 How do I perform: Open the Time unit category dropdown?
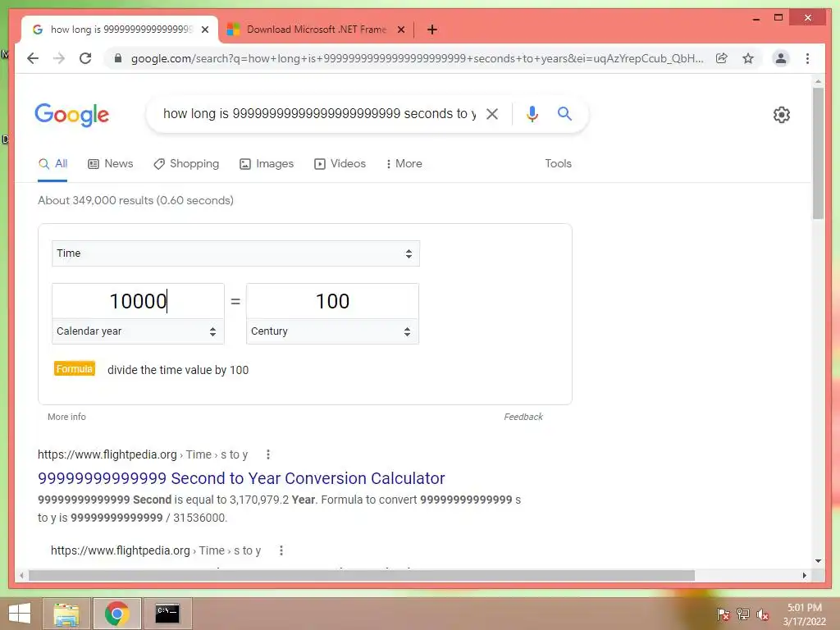pos(235,253)
